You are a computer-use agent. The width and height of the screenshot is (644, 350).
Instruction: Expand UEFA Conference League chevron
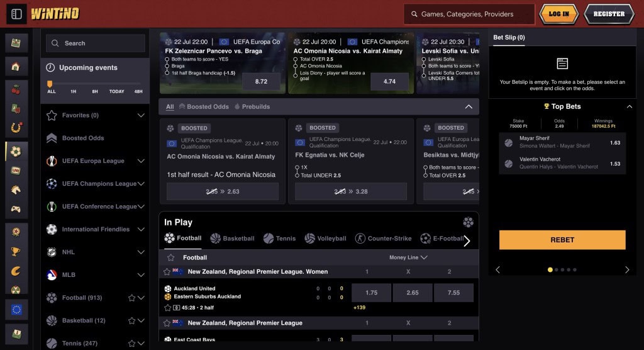(141, 206)
